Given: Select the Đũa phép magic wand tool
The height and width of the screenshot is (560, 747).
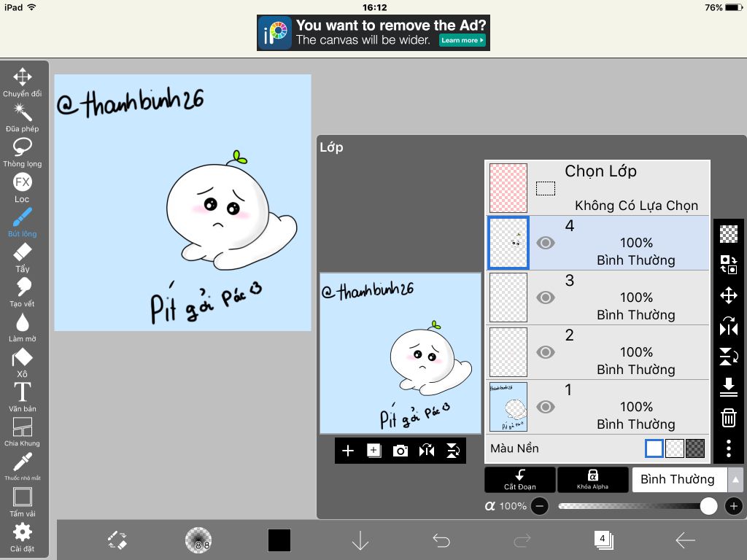Looking at the screenshot, I should [23, 117].
